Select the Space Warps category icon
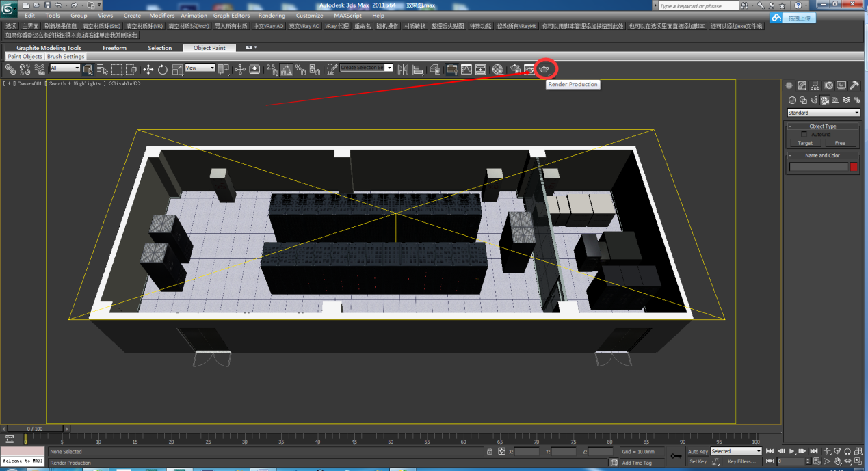Image resolution: width=868 pixels, height=471 pixels. 847,100
